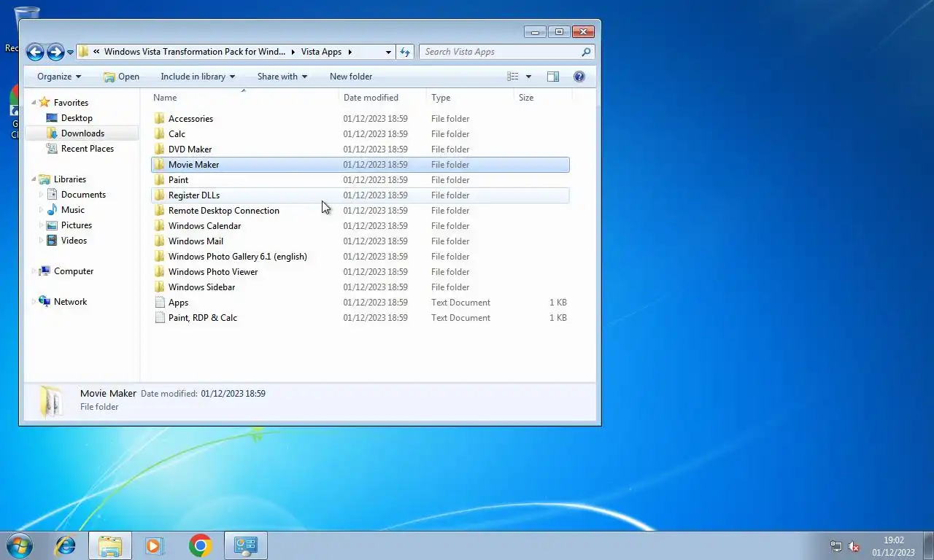Viewport: 934px width, 560px height.
Task: Collapse the Libraries group
Action: 34,179
